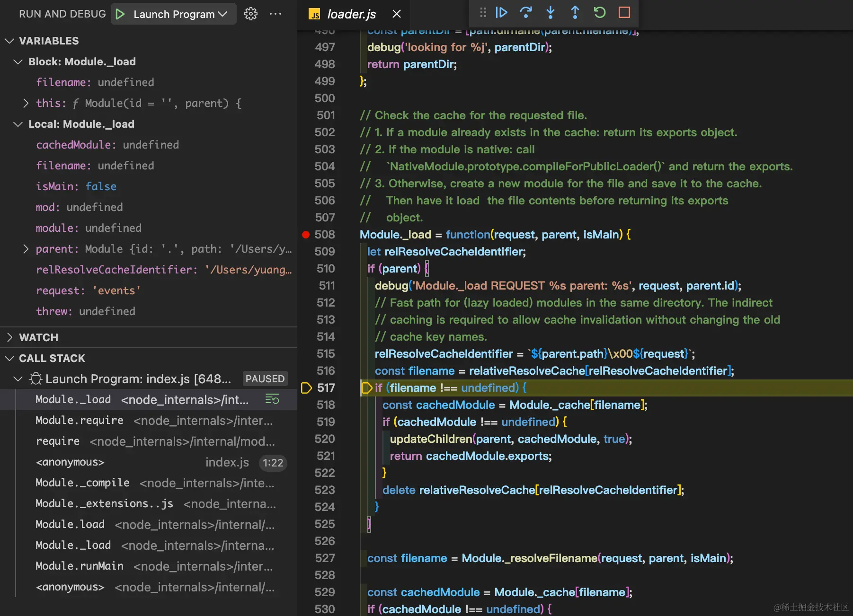Click the restart frame icon on Module._load
Viewport: 853px width, 616px height.
tap(272, 400)
